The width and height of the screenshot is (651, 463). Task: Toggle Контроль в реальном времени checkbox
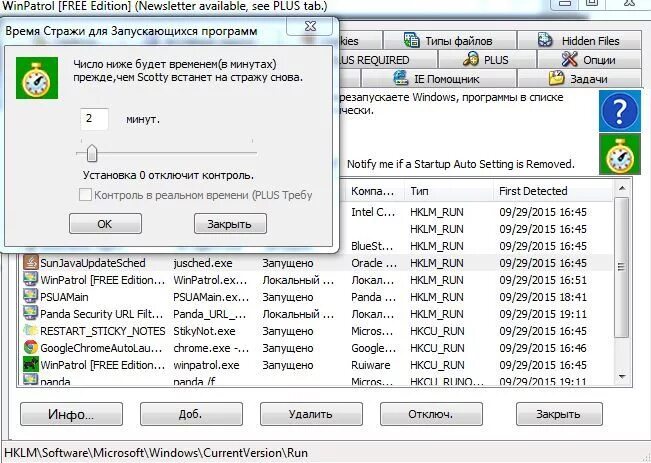[85, 195]
